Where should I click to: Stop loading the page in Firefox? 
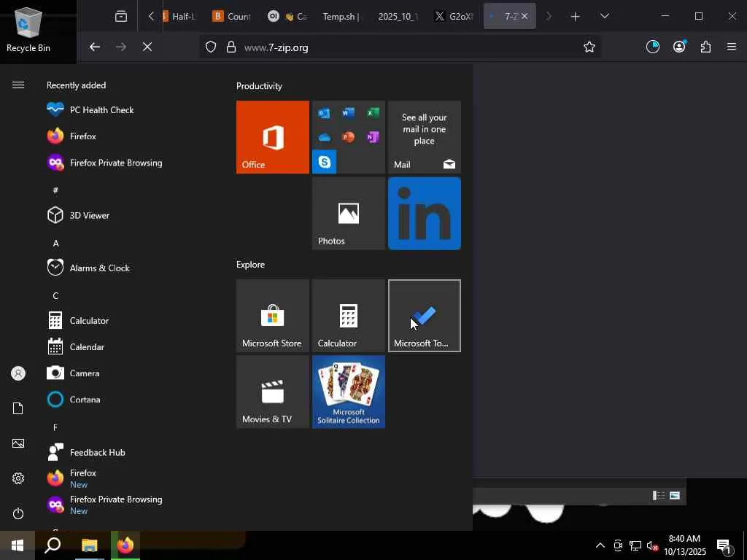click(x=147, y=47)
